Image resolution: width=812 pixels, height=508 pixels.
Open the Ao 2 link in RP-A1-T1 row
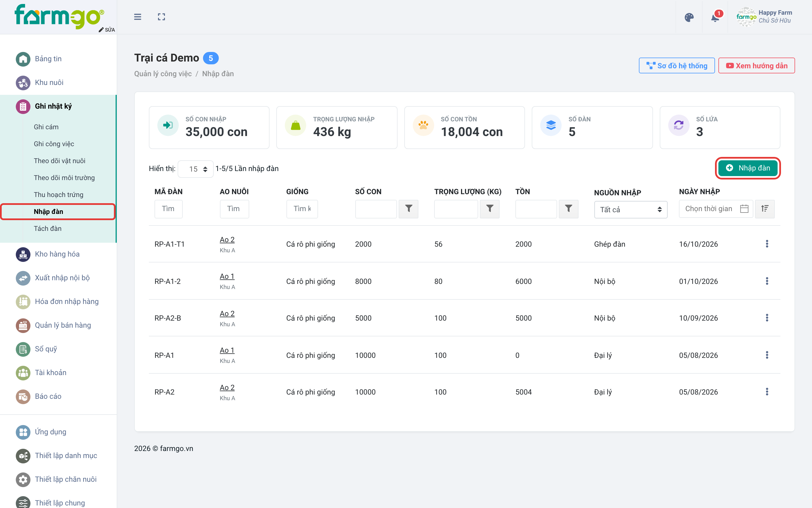click(227, 240)
